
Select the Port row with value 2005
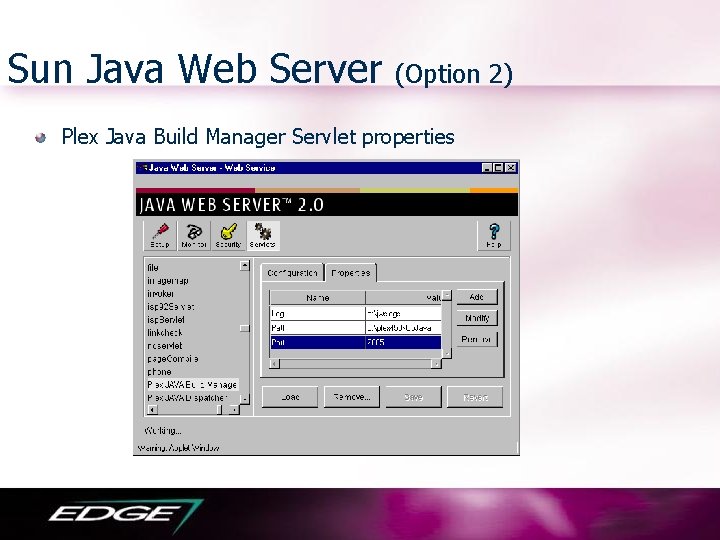pyautogui.click(x=355, y=342)
